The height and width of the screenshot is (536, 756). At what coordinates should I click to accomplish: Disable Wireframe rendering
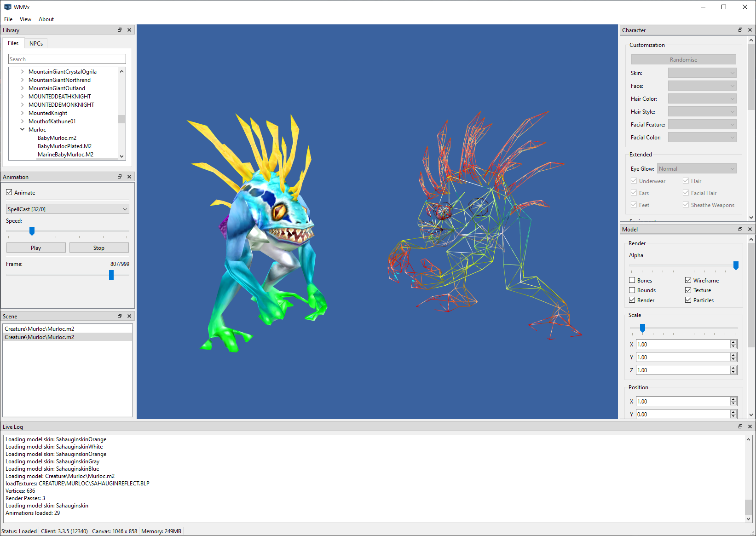click(688, 280)
